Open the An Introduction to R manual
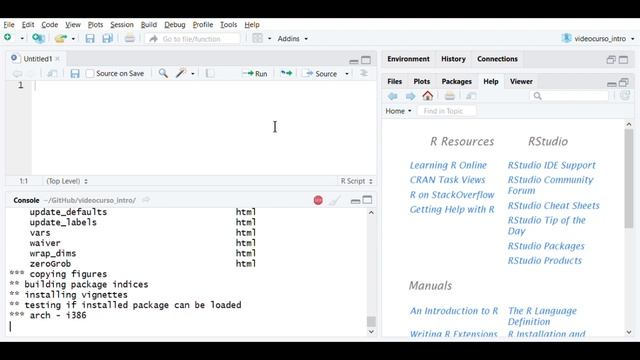The height and width of the screenshot is (360, 640). [454, 311]
